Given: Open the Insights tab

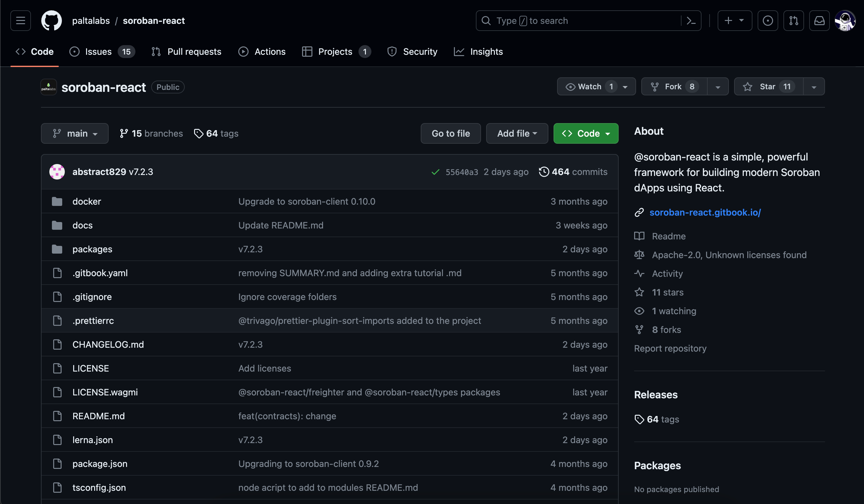Looking at the screenshot, I should tap(478, 52).
